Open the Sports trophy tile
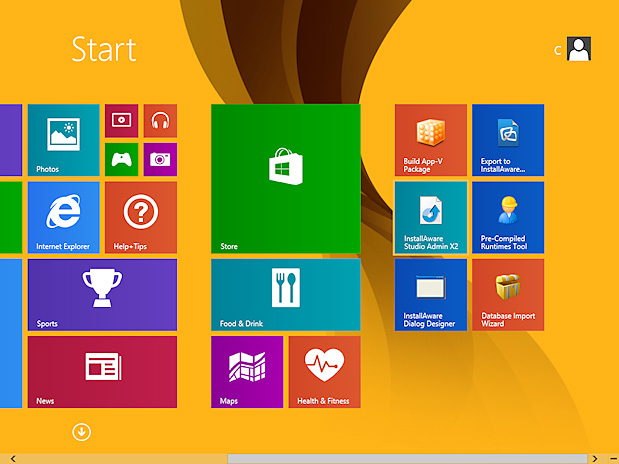 point(102,295)
